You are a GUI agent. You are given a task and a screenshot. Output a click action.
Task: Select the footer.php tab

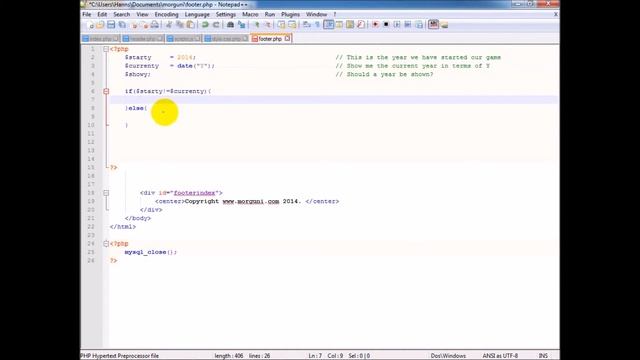pyautogui.click(x=270, y=39)
